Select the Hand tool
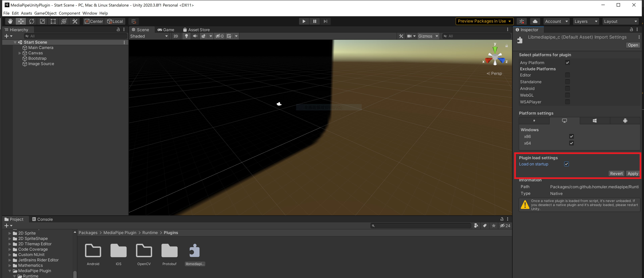The height and width of the screenshot is (278, 644). (10, 21)
